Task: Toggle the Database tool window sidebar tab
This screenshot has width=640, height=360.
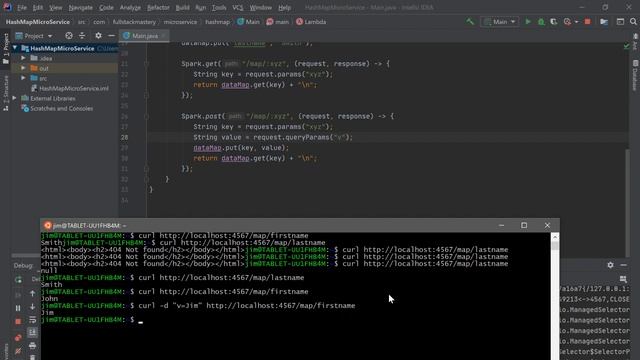Action: tap(635, 76)
